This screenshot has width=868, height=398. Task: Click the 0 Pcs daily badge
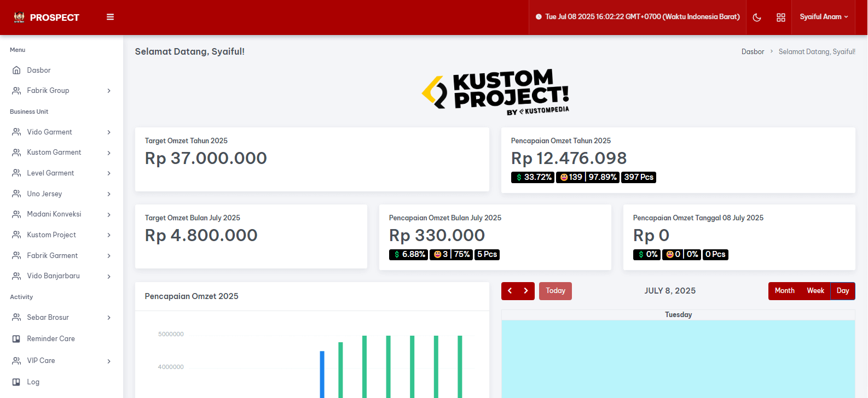coord(715,254)
